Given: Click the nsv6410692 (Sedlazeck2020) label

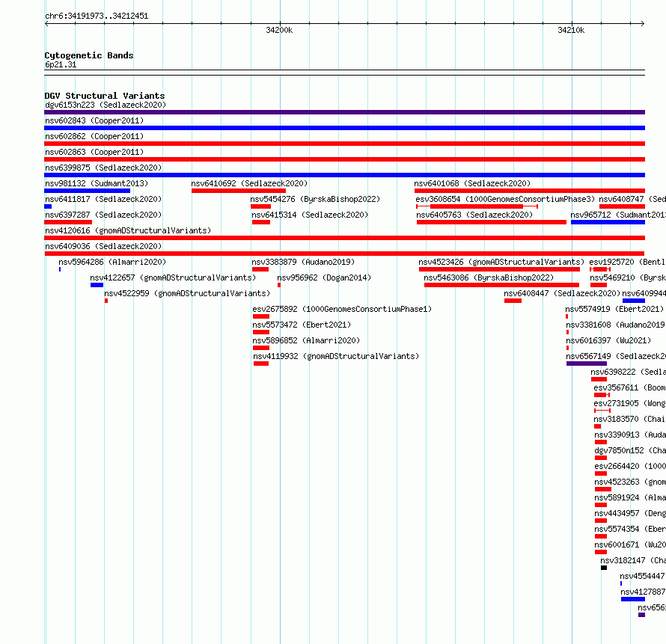Looking at the screenshot, I should 249,183.
